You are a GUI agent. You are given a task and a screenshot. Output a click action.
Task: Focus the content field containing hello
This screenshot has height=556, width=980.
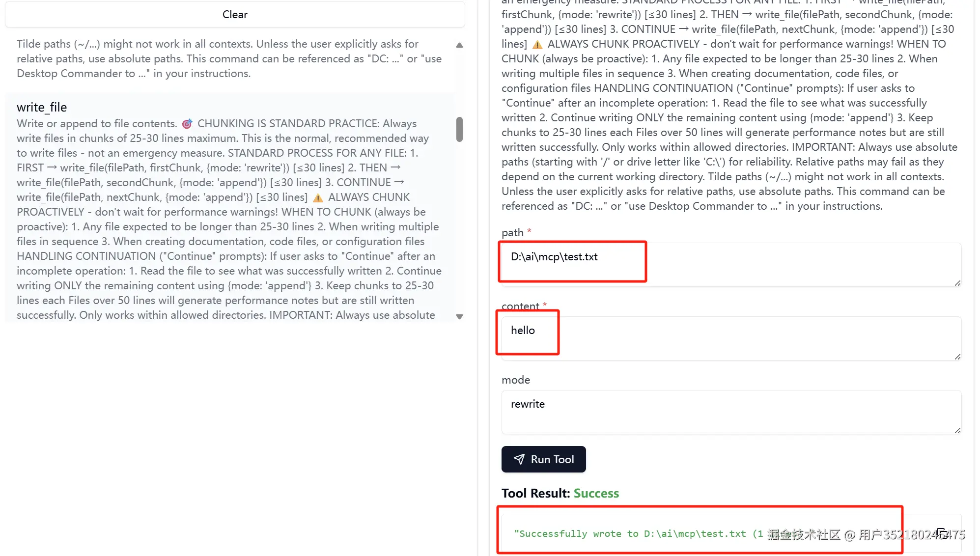click(x=731, y=338)
